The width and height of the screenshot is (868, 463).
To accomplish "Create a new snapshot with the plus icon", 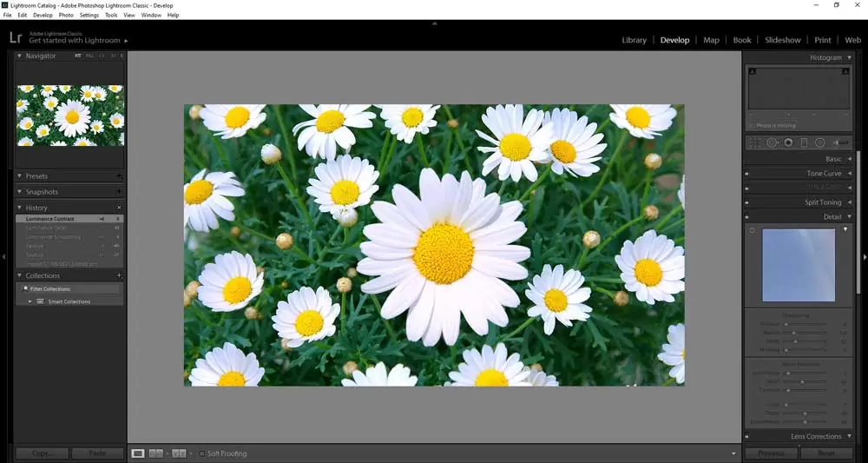I will 119,192.
